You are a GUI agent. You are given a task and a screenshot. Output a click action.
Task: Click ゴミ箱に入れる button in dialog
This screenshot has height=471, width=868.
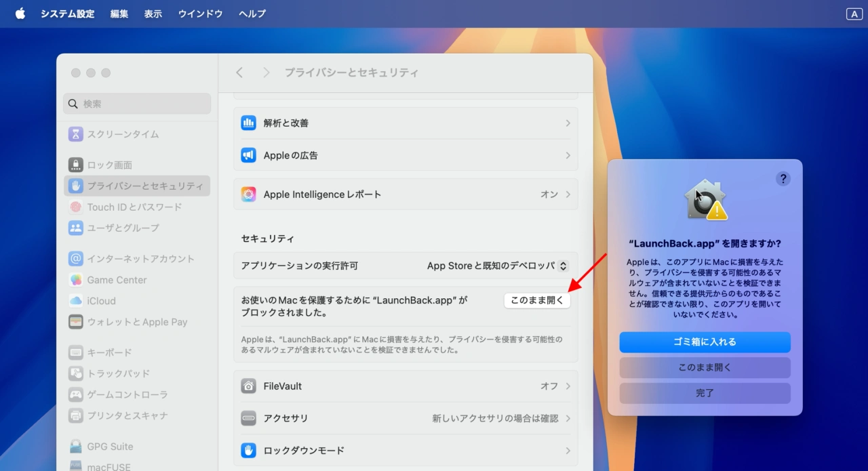click(705, 342)
